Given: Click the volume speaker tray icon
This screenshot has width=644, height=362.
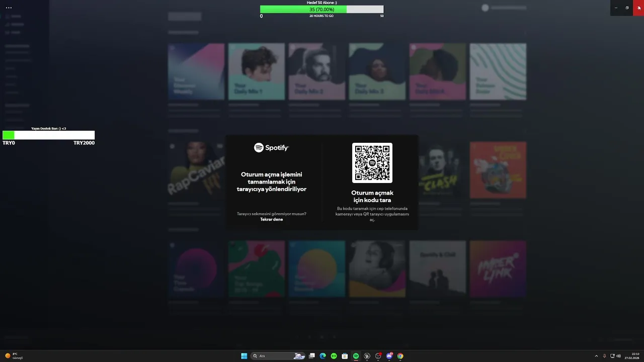Looking at the screenshot, I should 618,356.
